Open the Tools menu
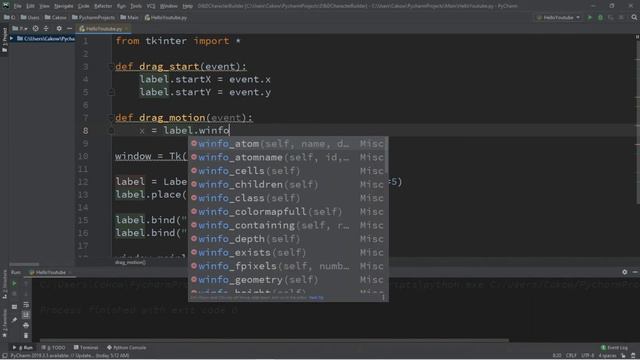 coord(136,6)
